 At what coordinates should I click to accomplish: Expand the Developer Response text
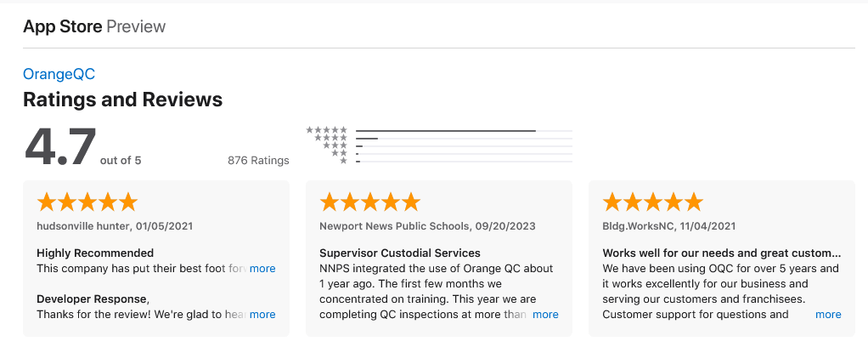coord(262,315)
